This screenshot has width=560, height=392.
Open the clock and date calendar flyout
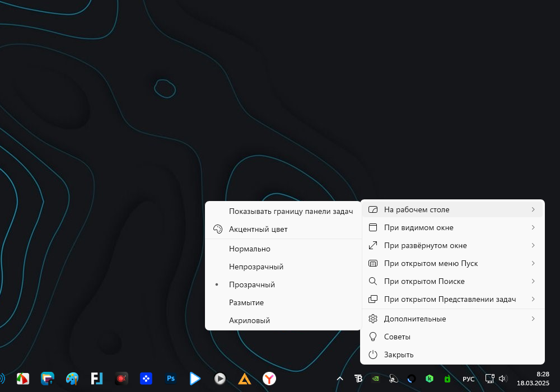click(x=533, y=379)
